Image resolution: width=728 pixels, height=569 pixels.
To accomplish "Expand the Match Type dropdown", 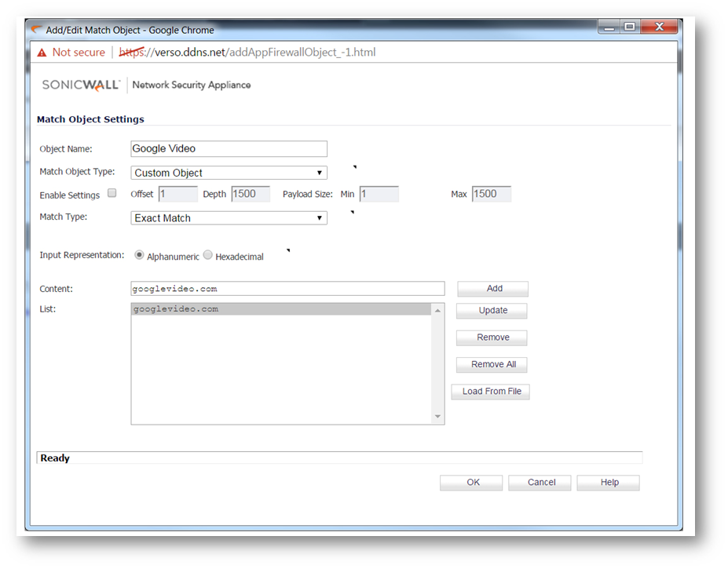I will click(x=229, y=218).
